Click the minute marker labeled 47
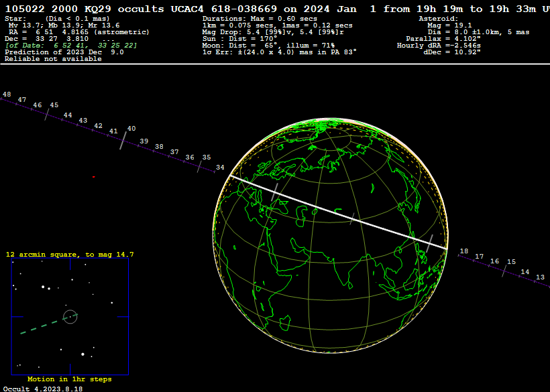 click(21, 99)
